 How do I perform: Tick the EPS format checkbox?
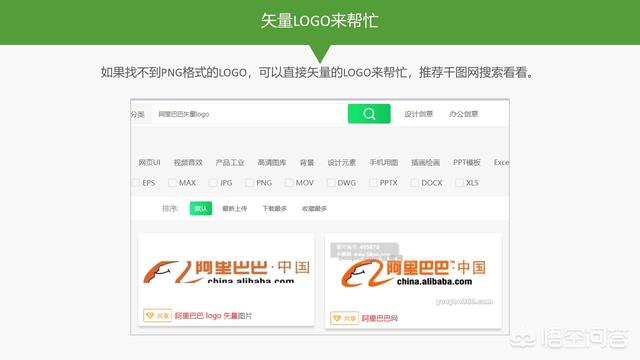coord(136,182)
